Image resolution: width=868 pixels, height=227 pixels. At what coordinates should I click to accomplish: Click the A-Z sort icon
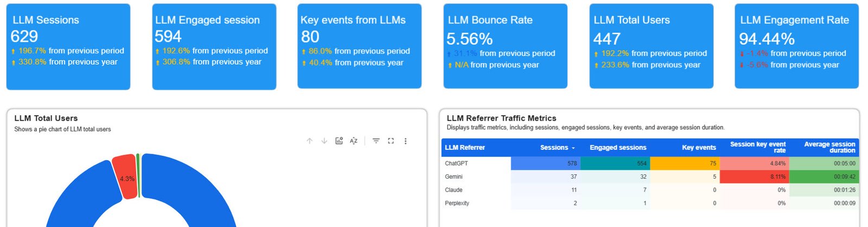354,141
